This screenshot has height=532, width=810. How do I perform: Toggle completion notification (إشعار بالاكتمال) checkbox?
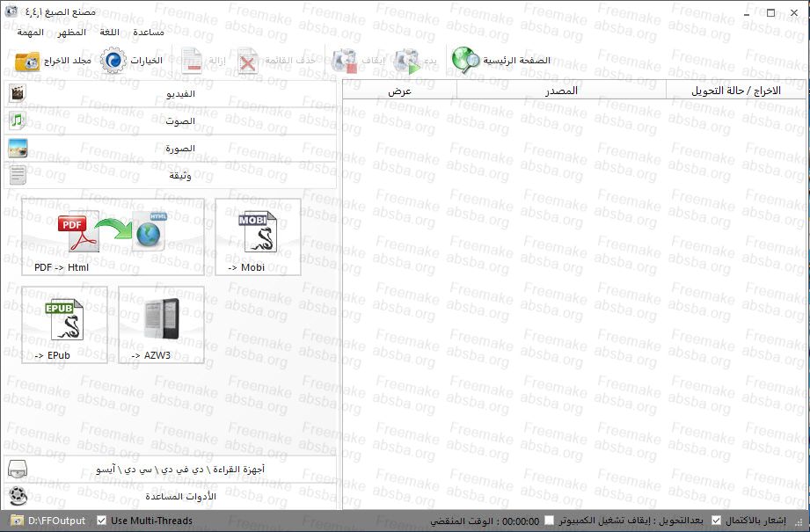pyautogui.click(x=716, y=521)
